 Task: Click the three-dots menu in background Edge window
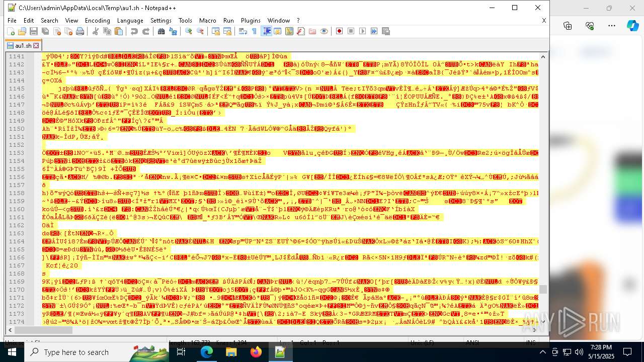[x=612, y=26]
